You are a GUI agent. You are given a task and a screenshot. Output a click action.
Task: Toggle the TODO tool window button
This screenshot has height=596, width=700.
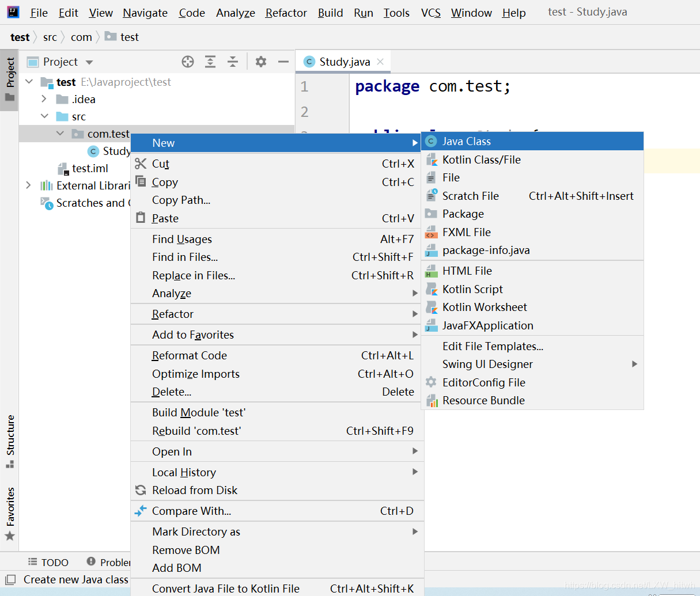pos(48,562)
